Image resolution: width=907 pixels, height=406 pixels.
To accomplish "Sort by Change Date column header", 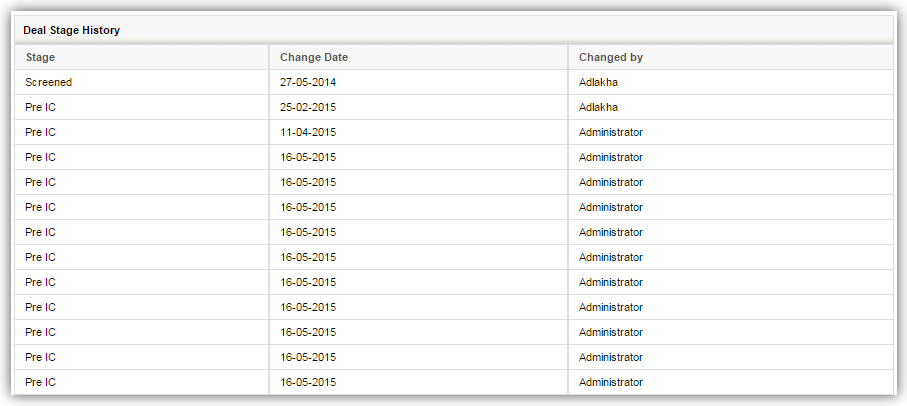I will pos(314,57).
